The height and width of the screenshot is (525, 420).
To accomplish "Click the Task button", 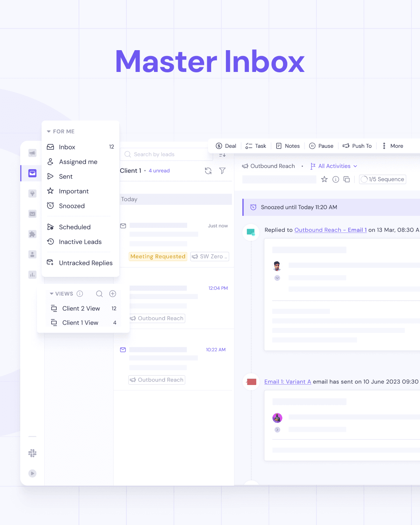I will pos(256,146).
